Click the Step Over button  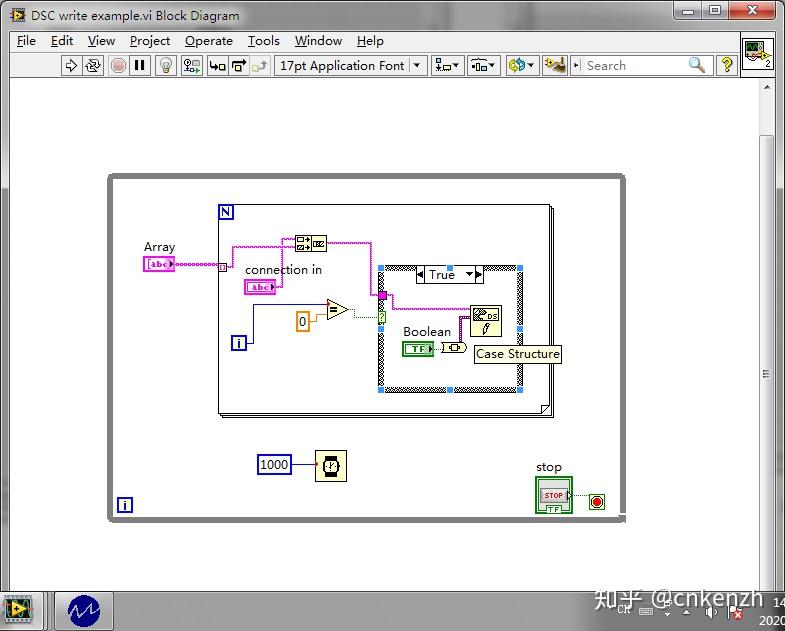(x=239, y=66)
